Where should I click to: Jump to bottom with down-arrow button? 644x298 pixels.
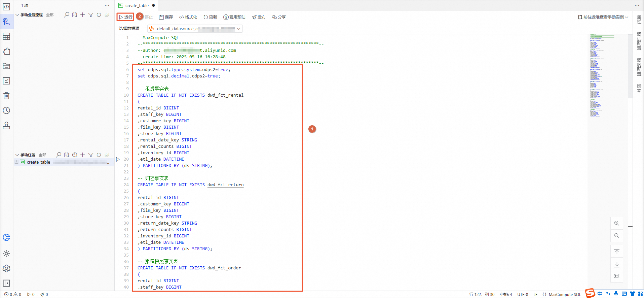click(617, 265)
